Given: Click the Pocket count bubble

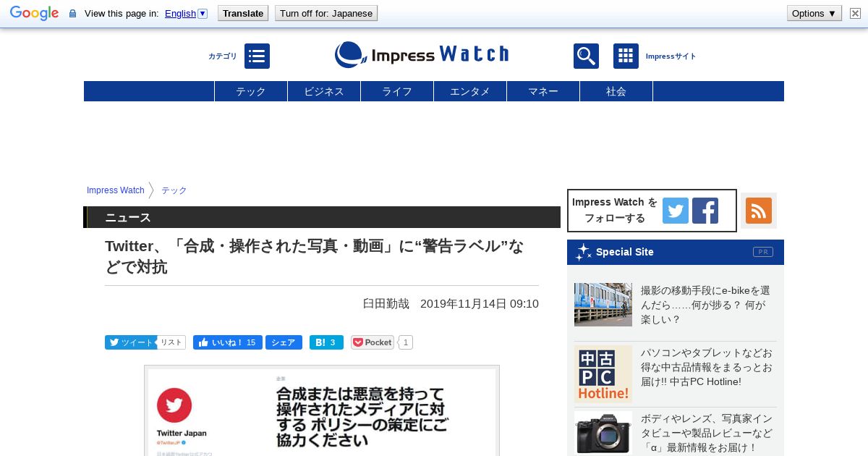Looking at the screenshot, I should [406, 342].
